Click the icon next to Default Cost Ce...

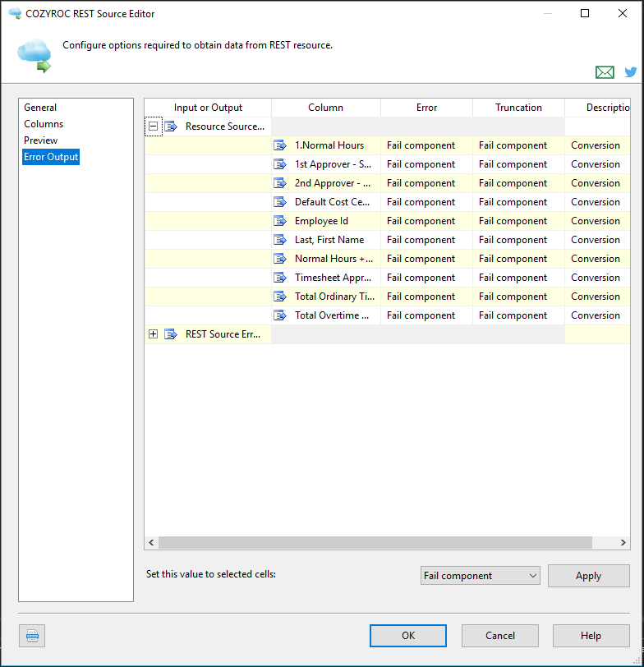pyautogui.click(x=280, y=202)
